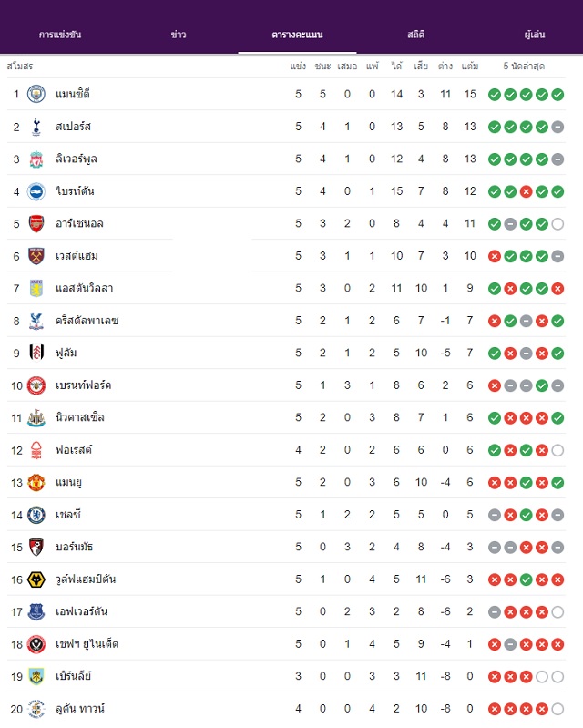The height and width of the screenshot is (728, 583).
Task: Click Brighton's red loss indicator in recent form
Action: pos(526,191)
